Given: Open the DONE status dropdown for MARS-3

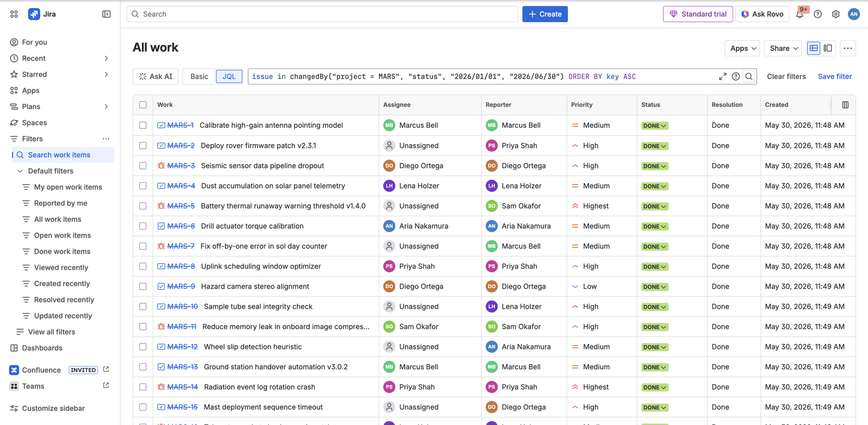Looking at the screenshot, I should click(x=654, y=166).
